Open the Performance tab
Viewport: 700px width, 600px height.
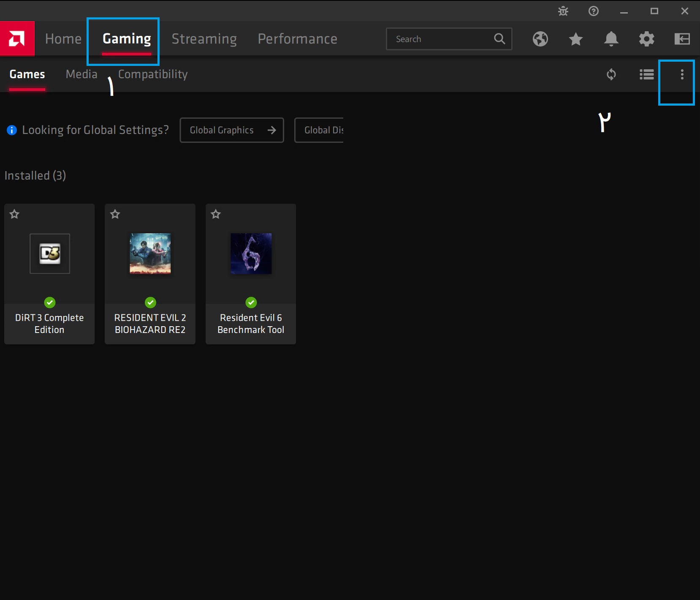[297, 39]
